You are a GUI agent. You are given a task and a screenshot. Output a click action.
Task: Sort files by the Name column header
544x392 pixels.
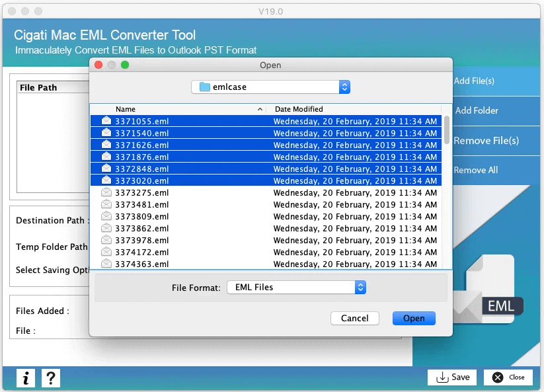click(x=126, y=109)
